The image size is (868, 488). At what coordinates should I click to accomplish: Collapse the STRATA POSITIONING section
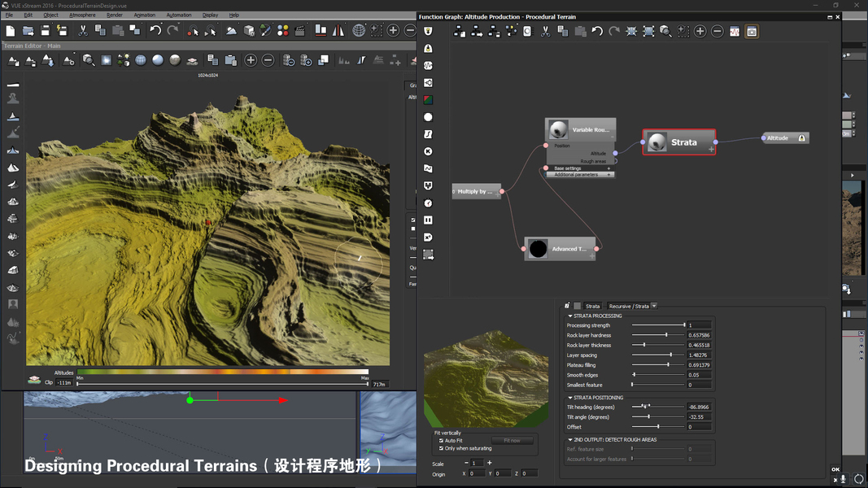(x=570, y=398)
